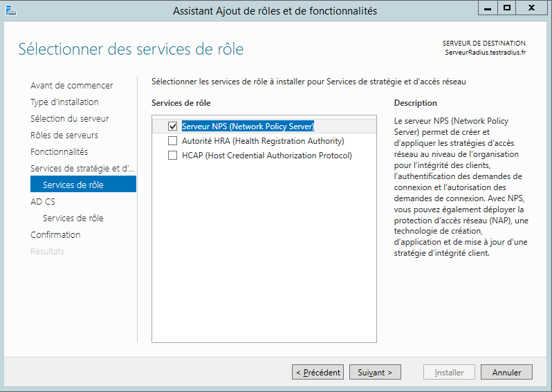Jump to Confirmation step
552x392 pixels.
point(55,234)
